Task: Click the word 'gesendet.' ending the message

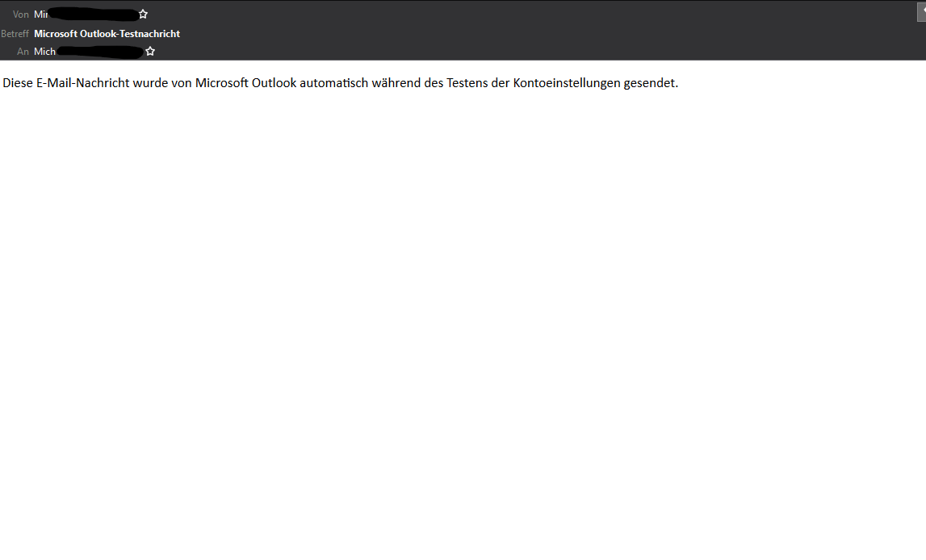Action: tap(651, 83)
